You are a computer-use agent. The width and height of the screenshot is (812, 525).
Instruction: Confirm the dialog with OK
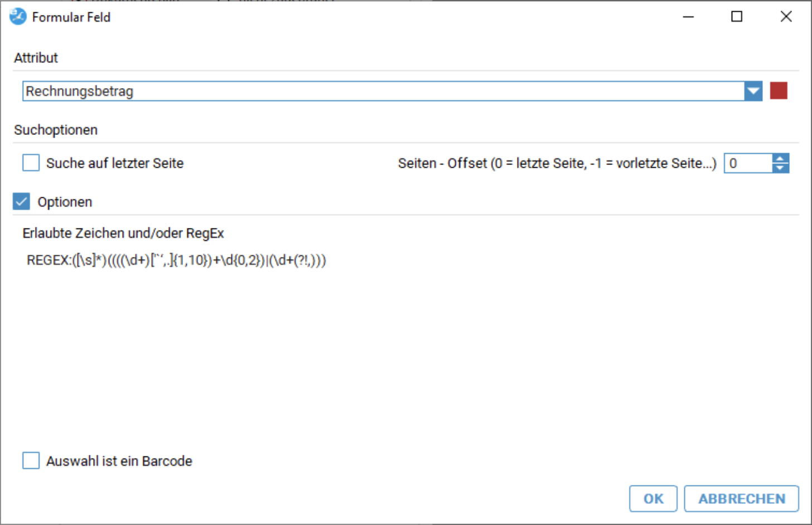pyautogui.click(x=653, y=498)
